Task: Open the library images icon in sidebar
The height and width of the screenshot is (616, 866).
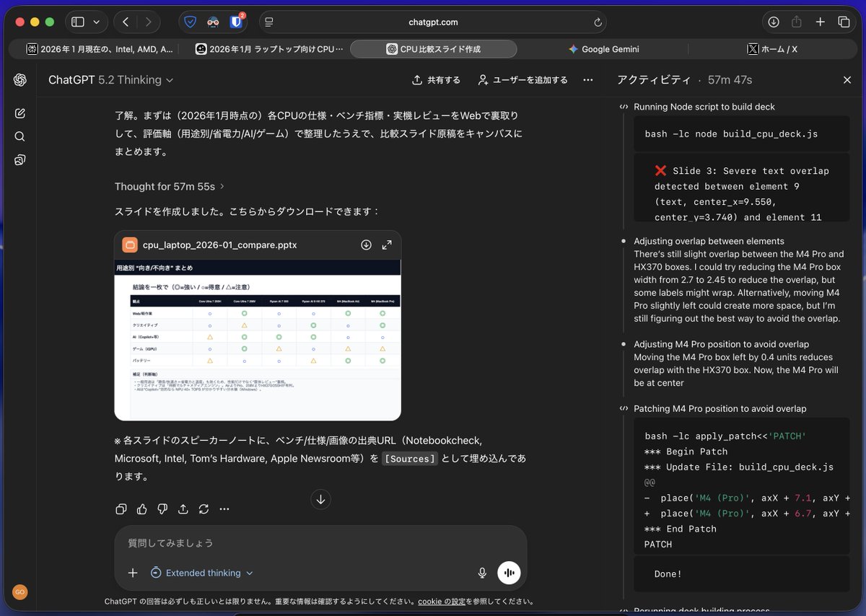Action: (x=19, y=159)
